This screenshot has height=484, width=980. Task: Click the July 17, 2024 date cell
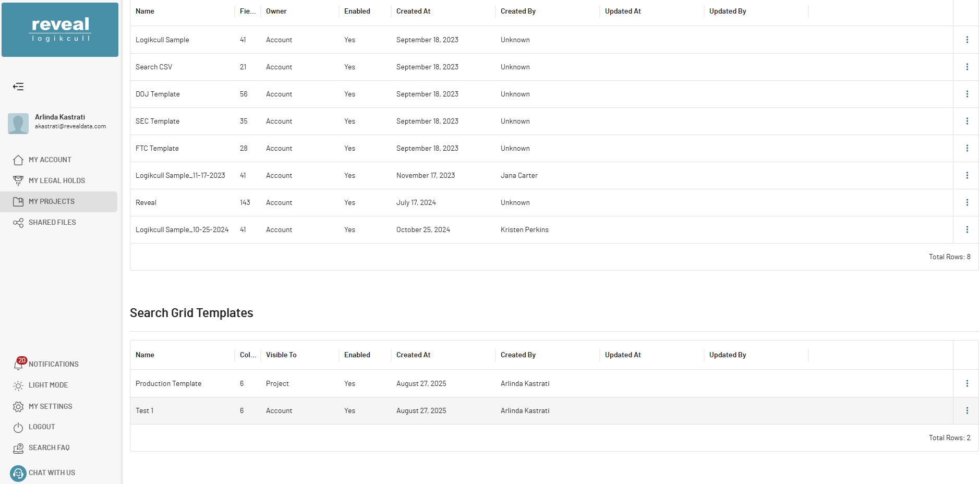pos(416,202)
